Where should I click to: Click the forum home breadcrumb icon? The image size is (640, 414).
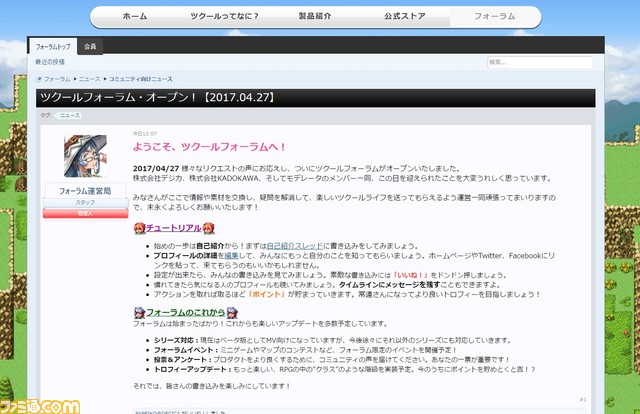pos(39,78)
